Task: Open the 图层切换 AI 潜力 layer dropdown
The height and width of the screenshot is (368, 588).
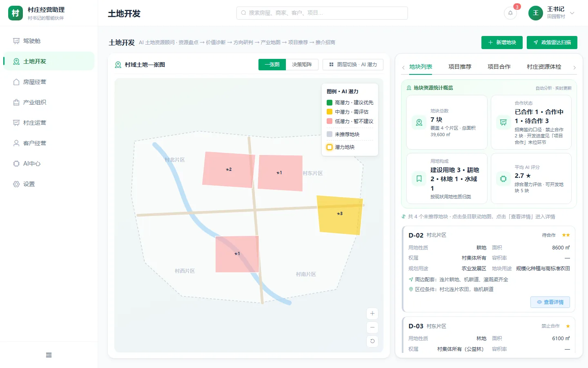Action: (x=353, y=65)
